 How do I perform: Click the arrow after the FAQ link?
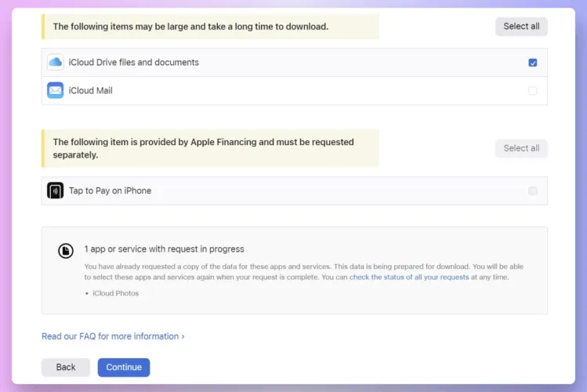pyautogui.click(x=183, y=336)
